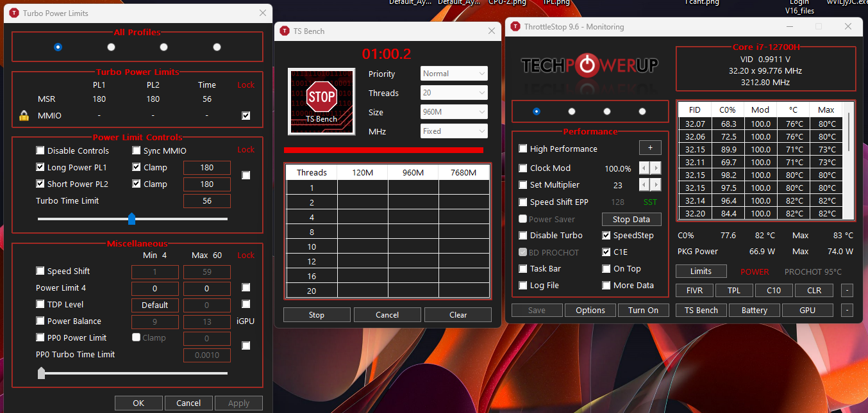
Task: Toggle the C1E checkbox
Action: coord(606,252)
